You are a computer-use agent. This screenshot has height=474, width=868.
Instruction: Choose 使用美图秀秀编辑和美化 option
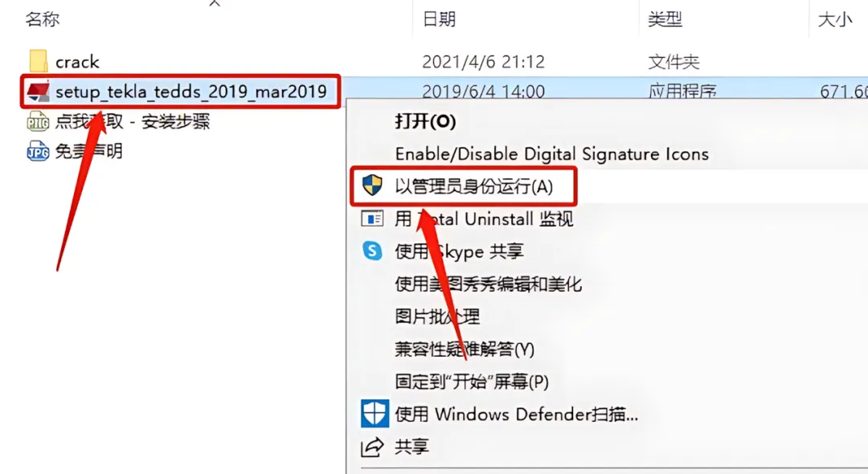coord(489,284)
